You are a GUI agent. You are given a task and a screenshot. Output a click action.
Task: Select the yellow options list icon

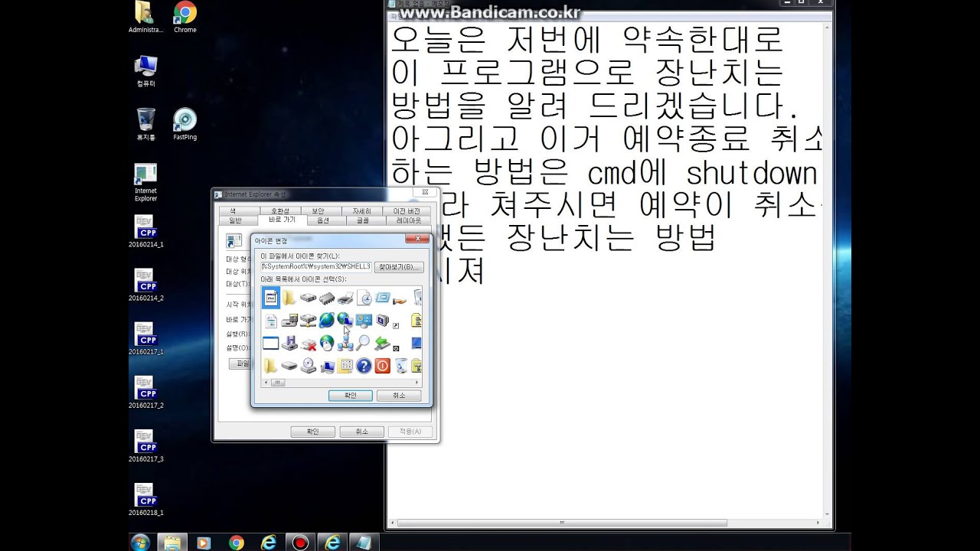[x=345, y=366]
